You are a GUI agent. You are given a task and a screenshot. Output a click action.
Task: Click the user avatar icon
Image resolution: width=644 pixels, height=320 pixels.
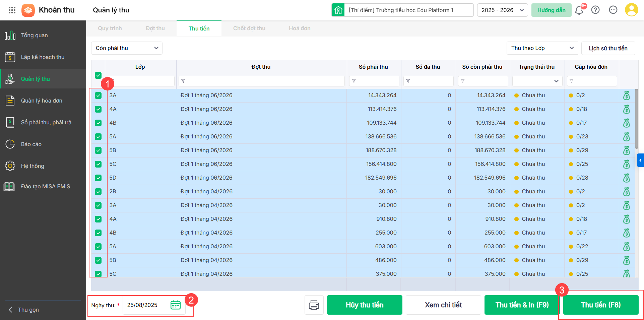point(631,10)
